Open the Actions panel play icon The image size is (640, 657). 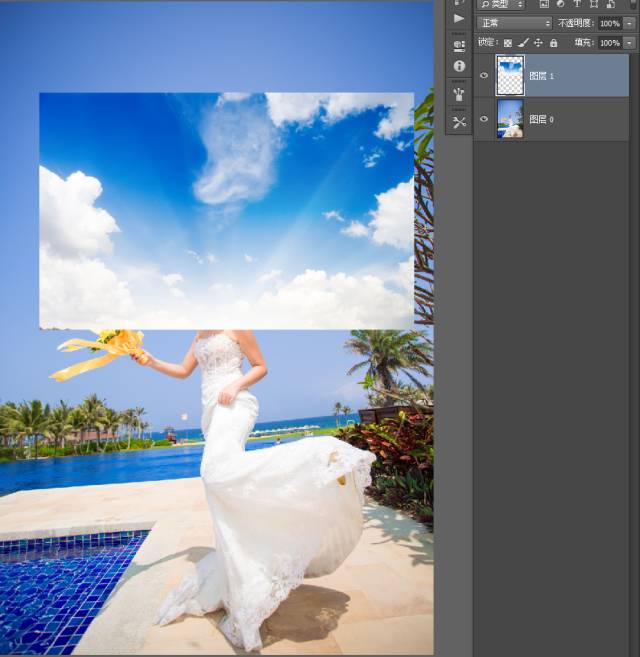coord(459,18)
